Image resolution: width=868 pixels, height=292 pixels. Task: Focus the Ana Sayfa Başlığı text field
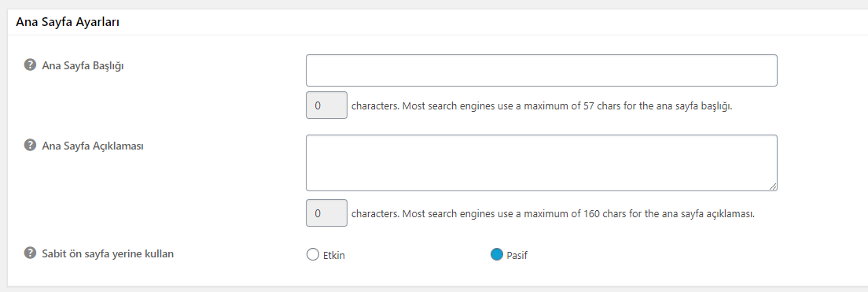pyautogui.click(x=542, y=70)
